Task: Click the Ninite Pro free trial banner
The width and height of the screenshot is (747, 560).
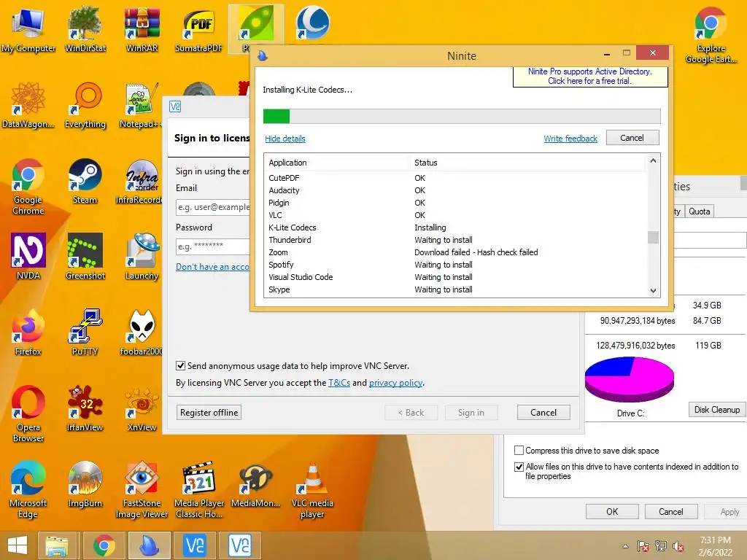Action: tap(589, 76)
